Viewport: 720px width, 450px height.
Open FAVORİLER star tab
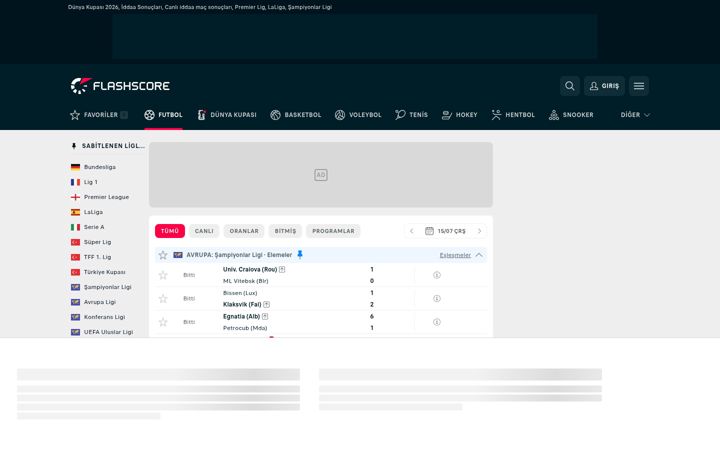(x=99, y=115)
